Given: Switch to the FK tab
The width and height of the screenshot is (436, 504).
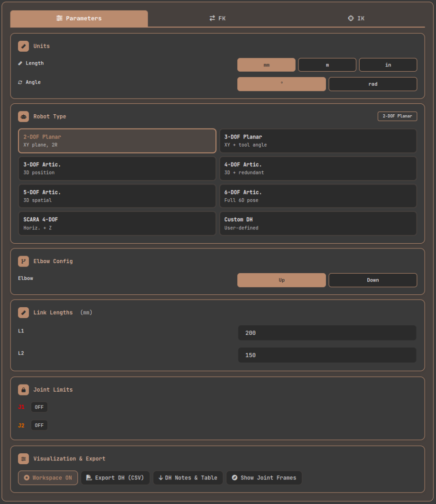Looking at the screenshot, I should (217, 18).
